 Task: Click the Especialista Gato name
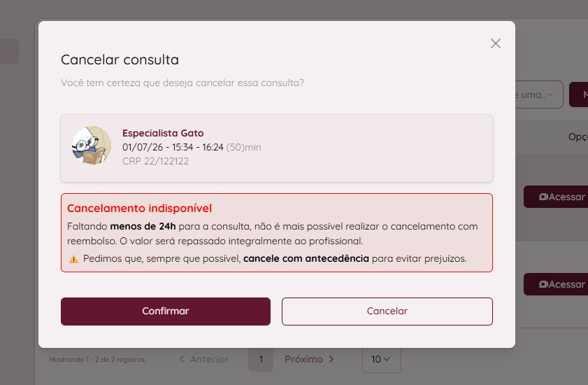pos(163,133)
